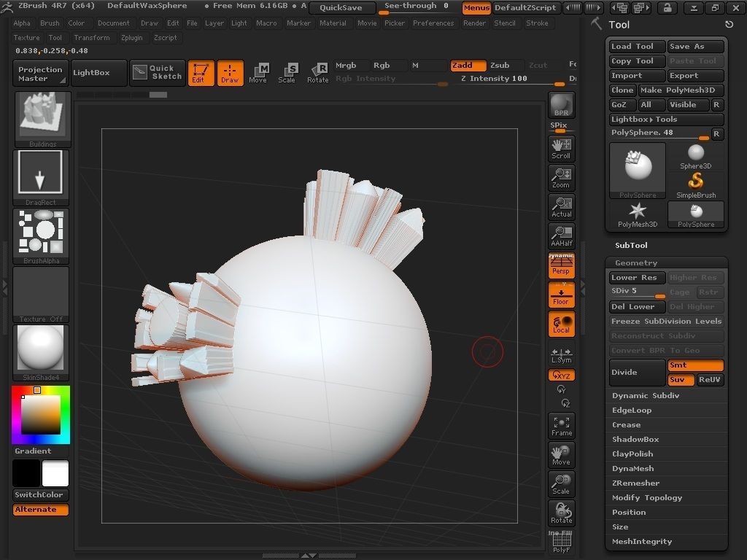
Task: Click Make PolyMesh3D button
Action: pos(681,90)
